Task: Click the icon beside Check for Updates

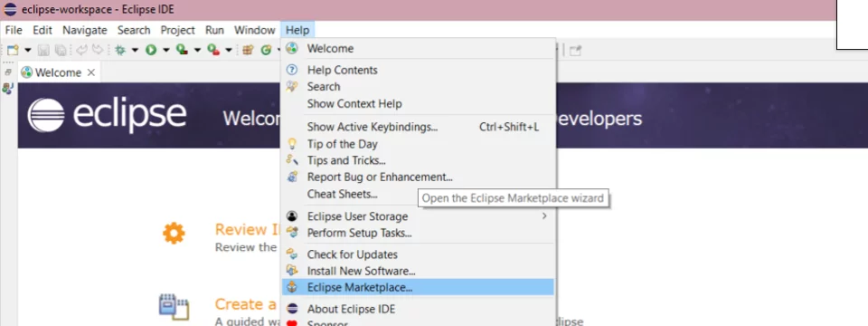Action: [x=292, y=254]
